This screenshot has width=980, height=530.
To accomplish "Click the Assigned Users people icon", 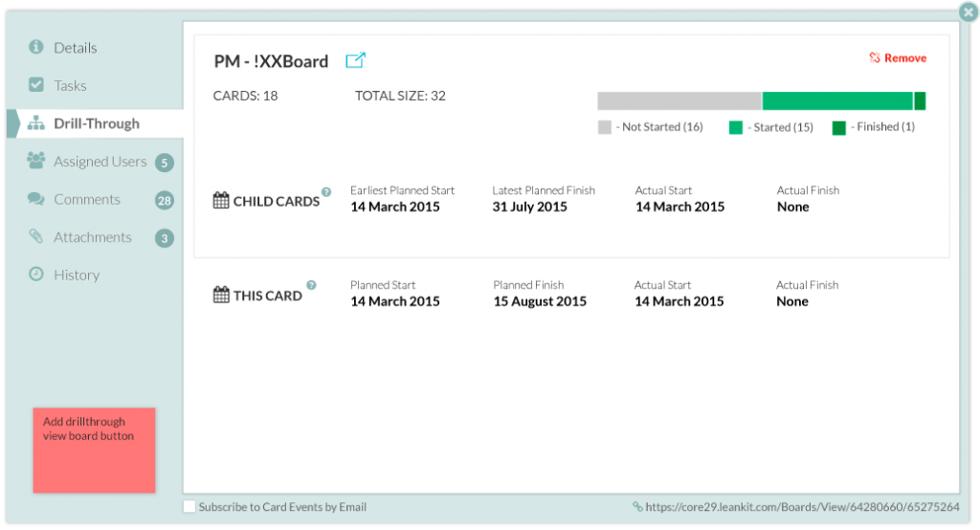I will click(x=36, y=161).
